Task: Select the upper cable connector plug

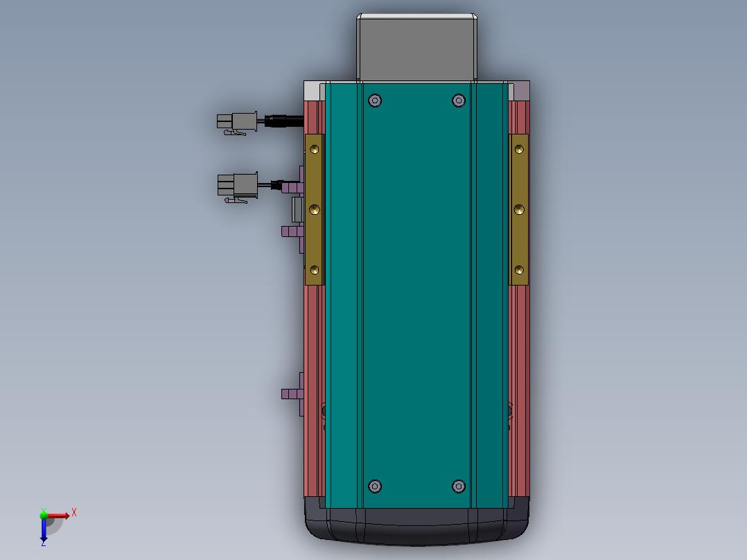Action: click(x=237, y=123)
